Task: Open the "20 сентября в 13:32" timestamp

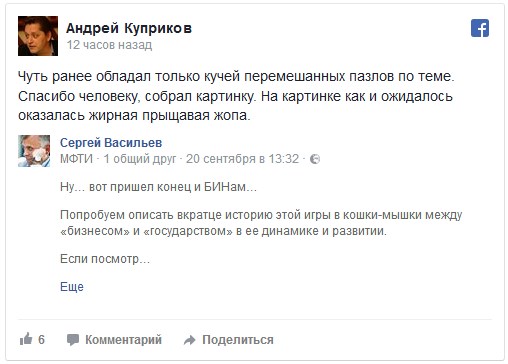Action: point(242,159)
